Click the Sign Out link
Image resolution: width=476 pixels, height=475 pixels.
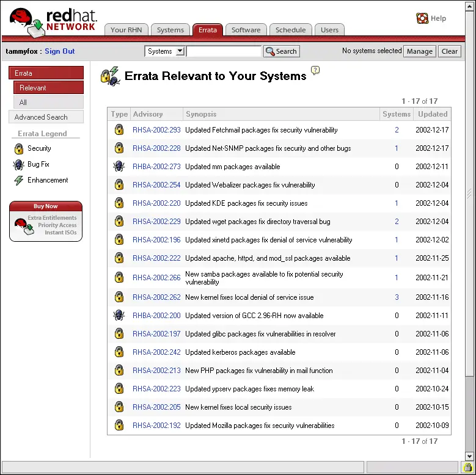click(x=60, y=51)
